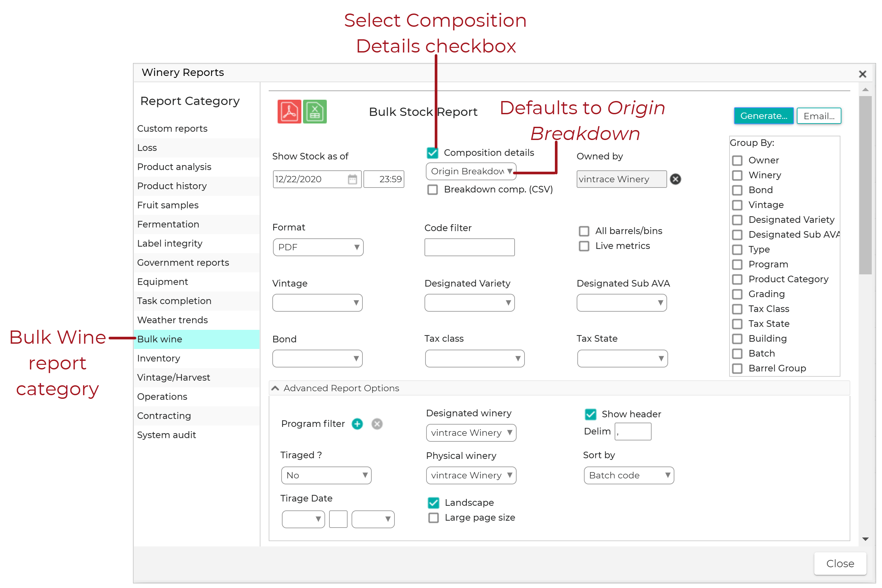Open the Format PDF dropdown
This screenshot has height=588, width=882.
tap(318, 247)
